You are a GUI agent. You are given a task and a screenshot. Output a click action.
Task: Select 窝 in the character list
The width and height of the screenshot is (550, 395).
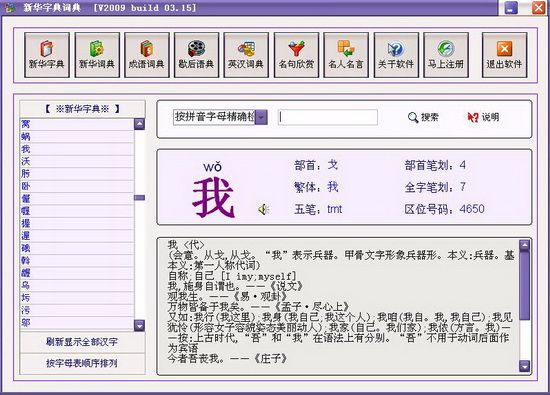(x=77, y=124)
